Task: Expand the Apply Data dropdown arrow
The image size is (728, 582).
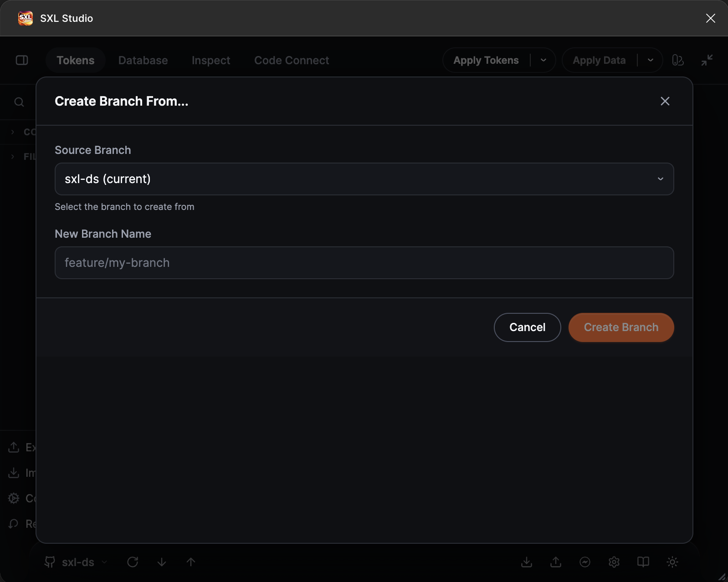Action: pos(651,60)
